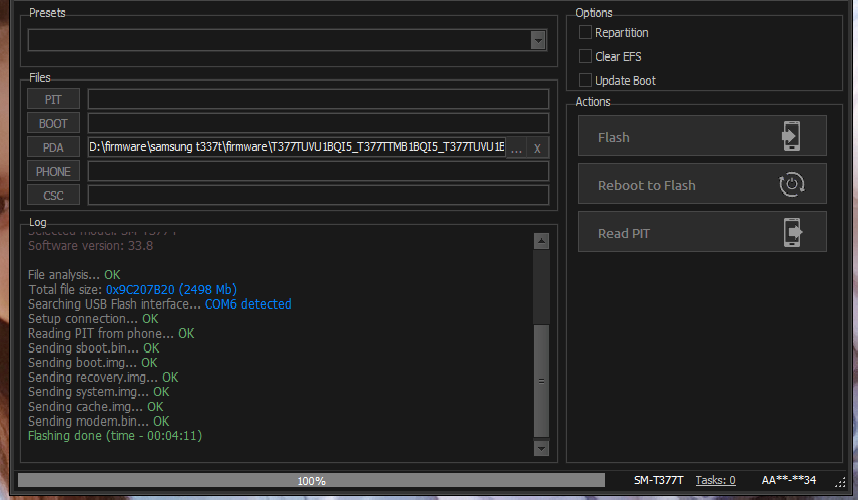The height and width of the screenshot is (500, 858).
Task: Click the Reboot to Flash label
Action: coord(646,185)
